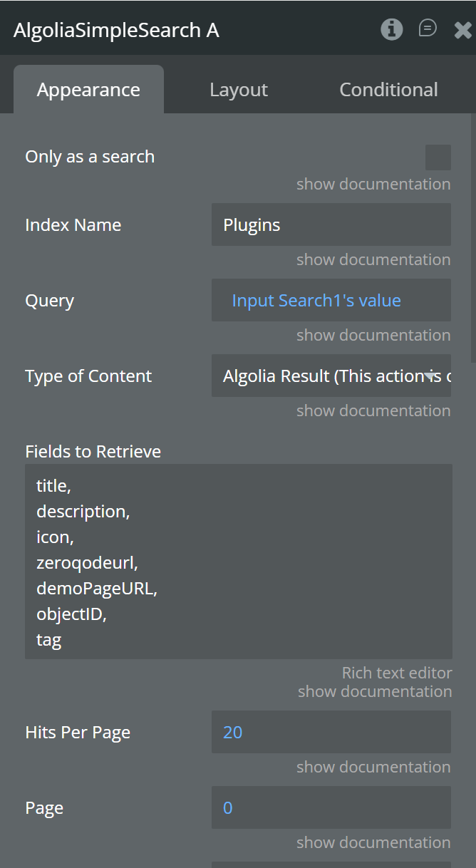Click inside the Fields to Retrieve text area
476x868 pixels.
point(239,562)
